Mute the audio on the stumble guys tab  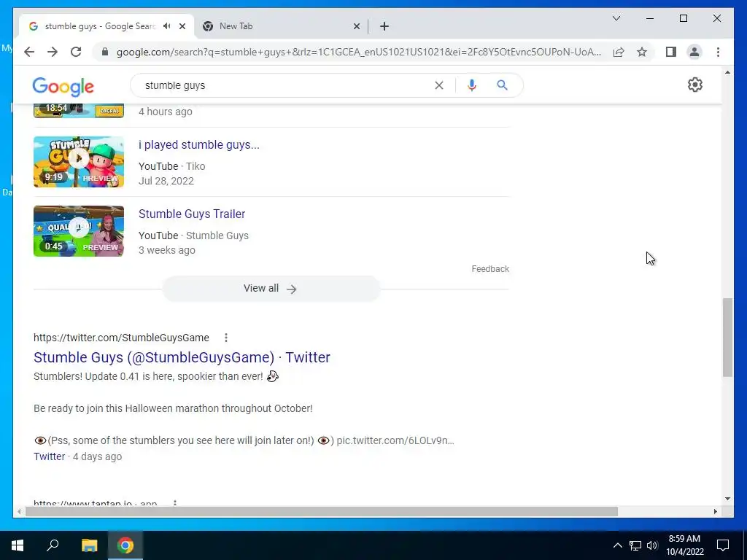tap(167, 26)
